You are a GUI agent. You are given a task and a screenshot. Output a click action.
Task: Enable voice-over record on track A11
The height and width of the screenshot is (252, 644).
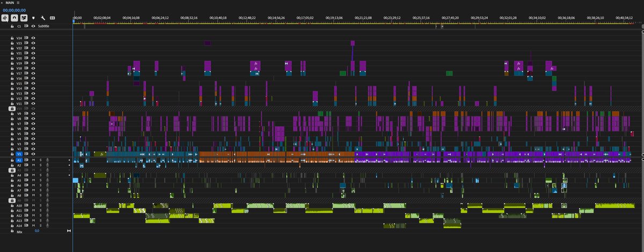click(47, 211)
